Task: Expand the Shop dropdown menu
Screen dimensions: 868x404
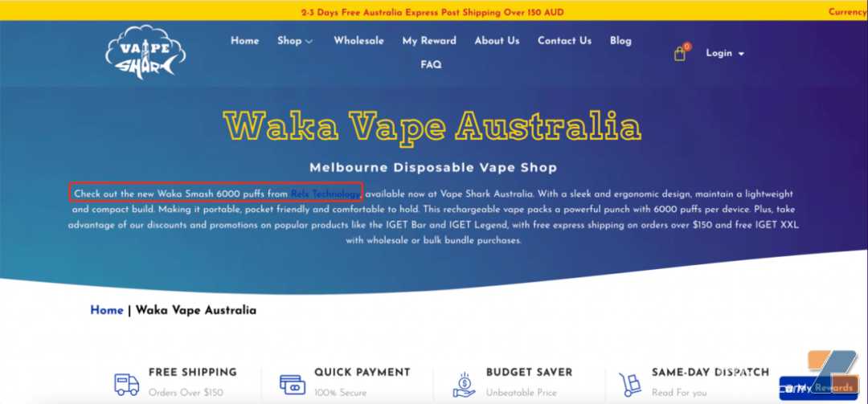Action: [x=295, y=40]
